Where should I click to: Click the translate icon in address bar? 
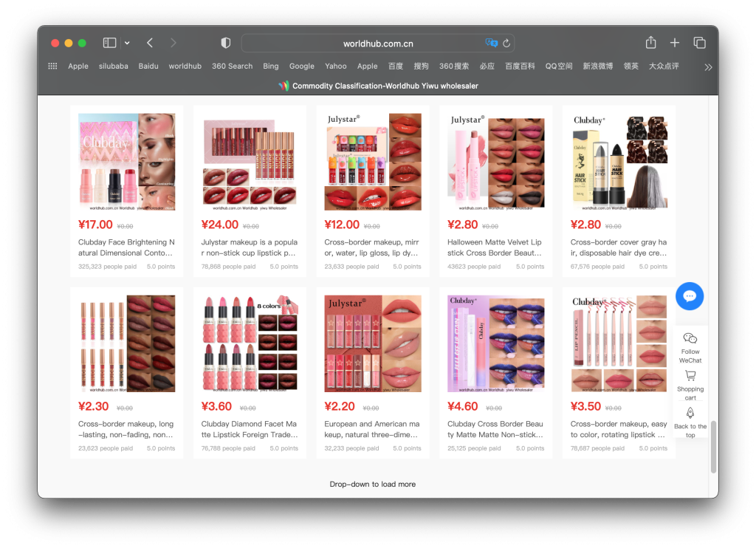point(491,44)
